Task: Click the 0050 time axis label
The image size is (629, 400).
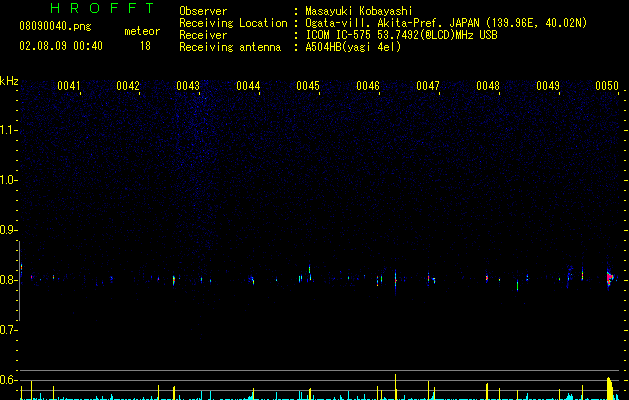Action: tap(607, 86)
